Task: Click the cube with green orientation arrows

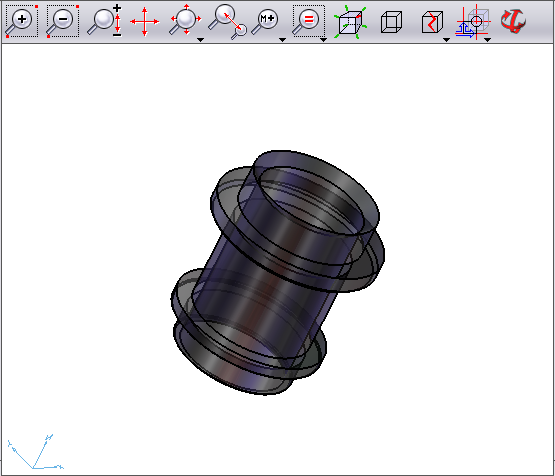Action: [350, 22]
